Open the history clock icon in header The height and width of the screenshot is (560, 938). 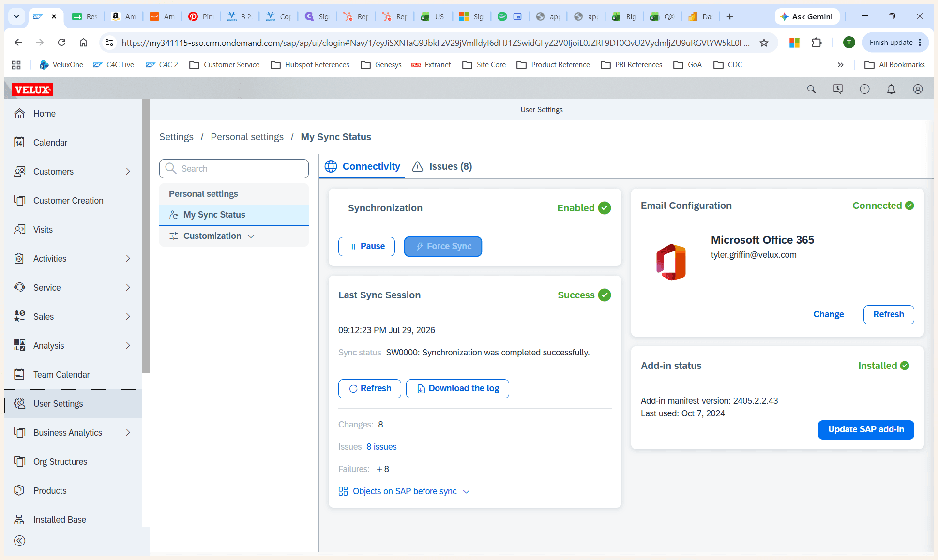tap(864, 89)
